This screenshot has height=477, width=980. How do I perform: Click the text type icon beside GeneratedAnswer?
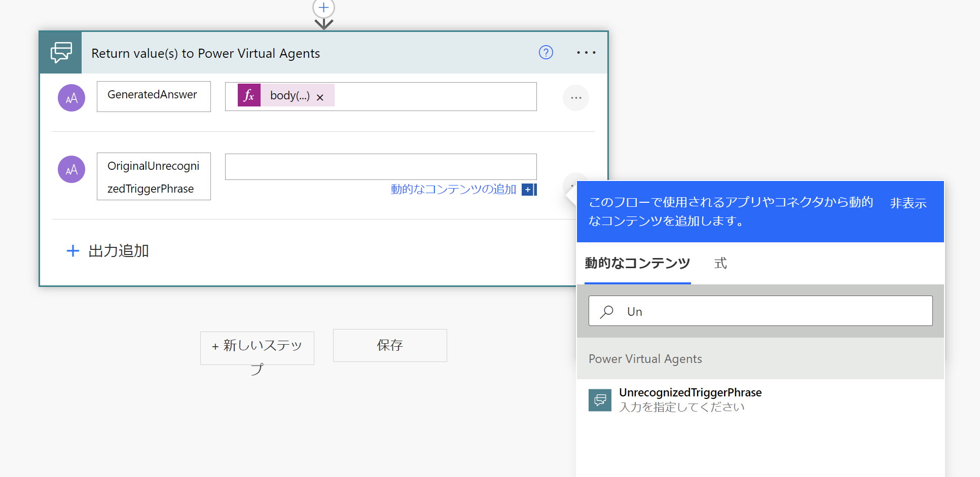pos(71,98)
